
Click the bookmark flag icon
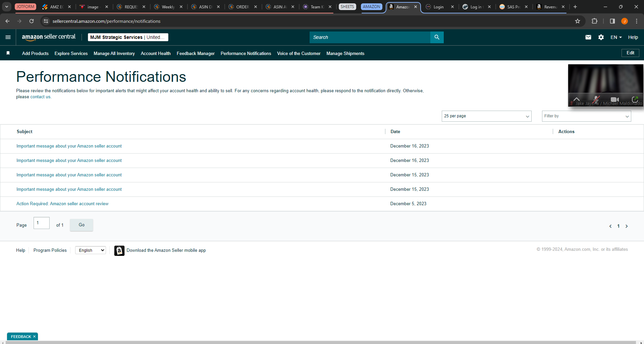(x=8, y=53)
